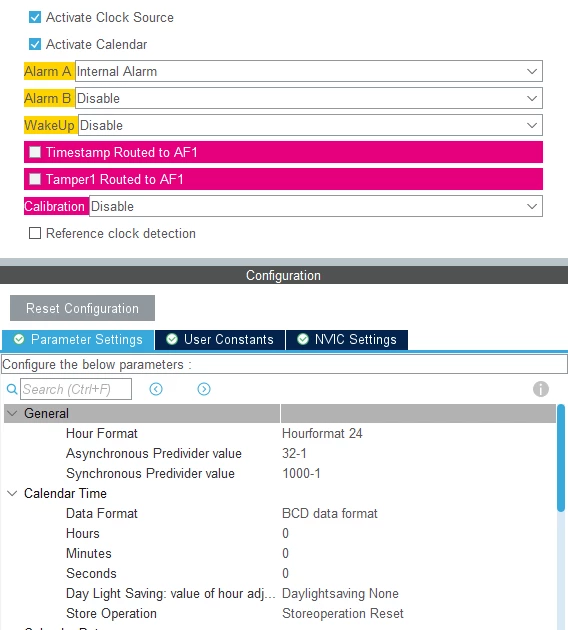Open the Calibration dropdown

[316, 206]
